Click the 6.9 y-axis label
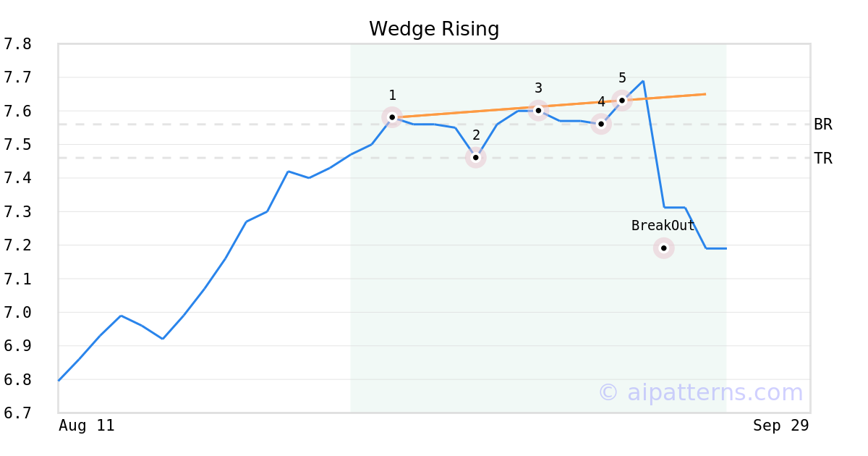Screen dimensions: 868x456 point(17,346)
